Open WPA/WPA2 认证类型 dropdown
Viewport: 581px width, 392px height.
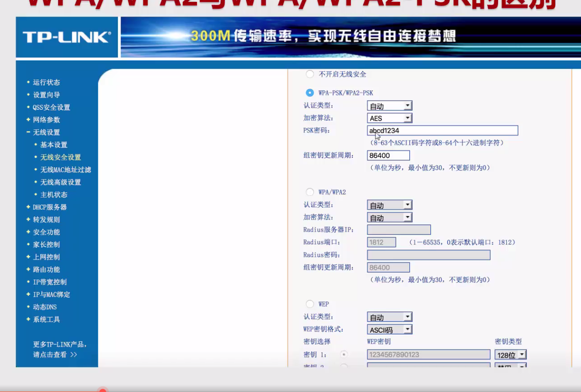tap(390, 205)
